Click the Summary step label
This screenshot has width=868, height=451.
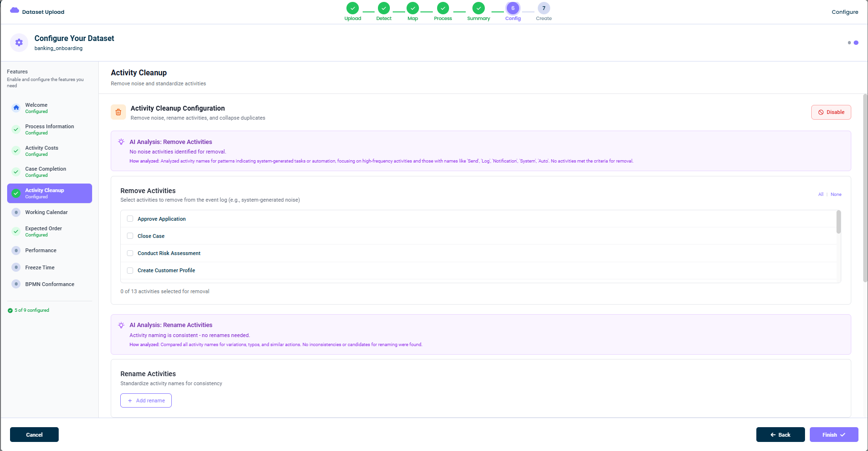coord(479,19)
